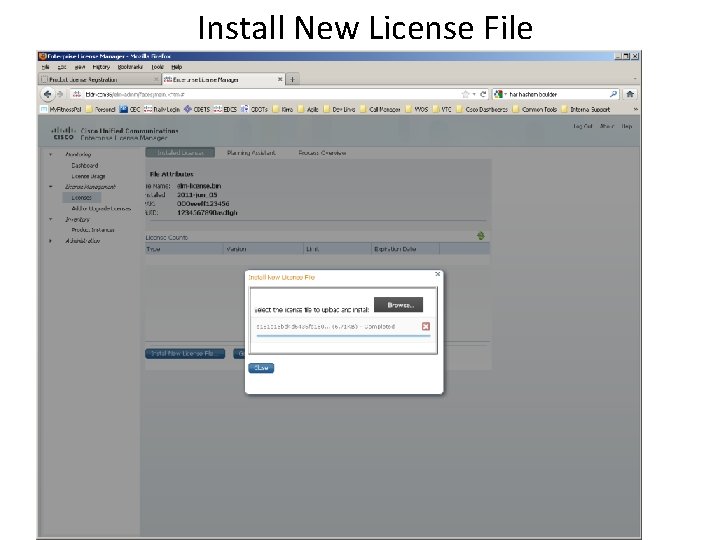Show more bookmarks with the overflow chevron

coord(636,109)
